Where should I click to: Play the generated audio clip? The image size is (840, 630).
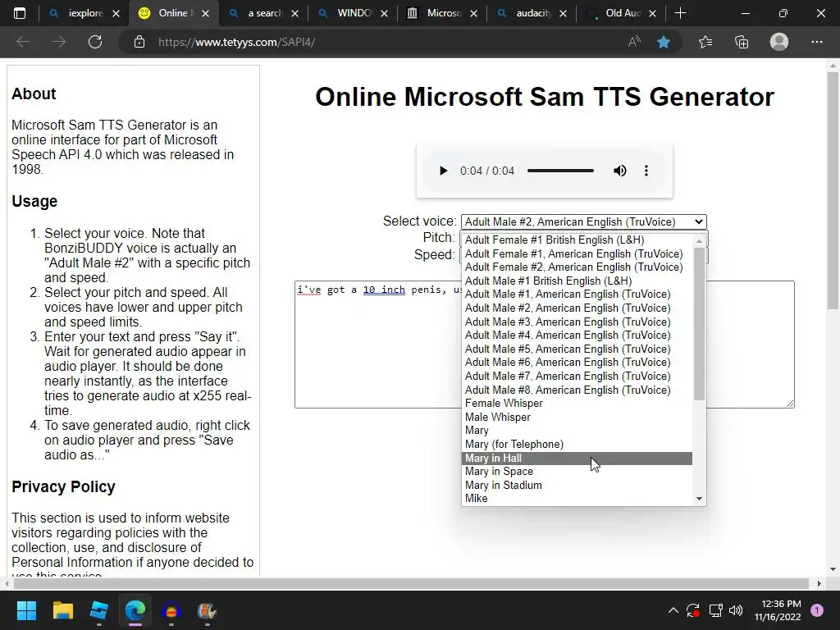tap(443, 171)
